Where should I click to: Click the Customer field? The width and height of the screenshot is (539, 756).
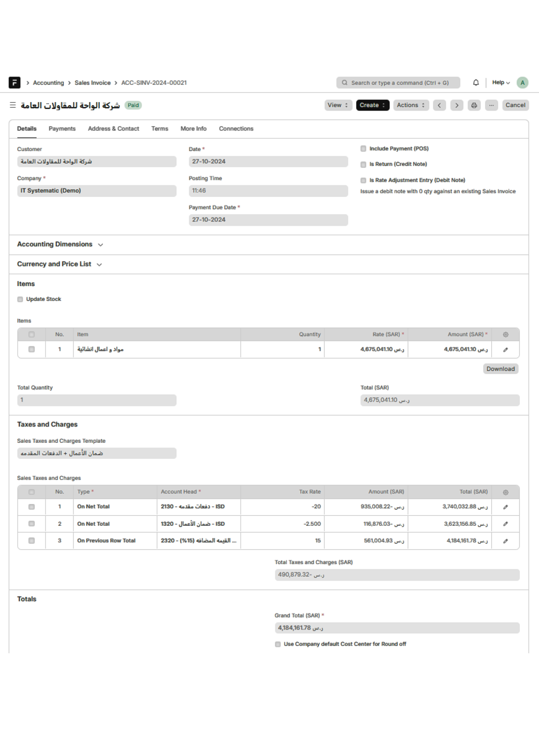point(97,162)
